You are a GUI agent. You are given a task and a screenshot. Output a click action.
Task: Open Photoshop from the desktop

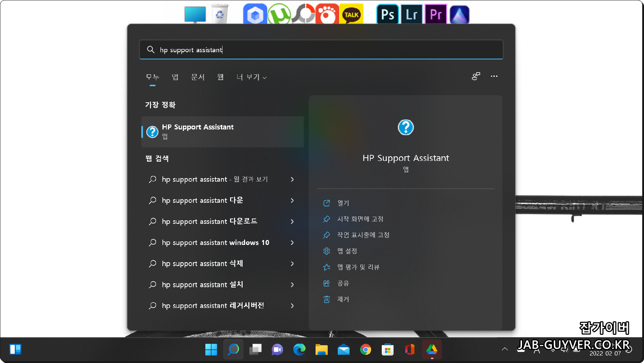coord(387,14)
